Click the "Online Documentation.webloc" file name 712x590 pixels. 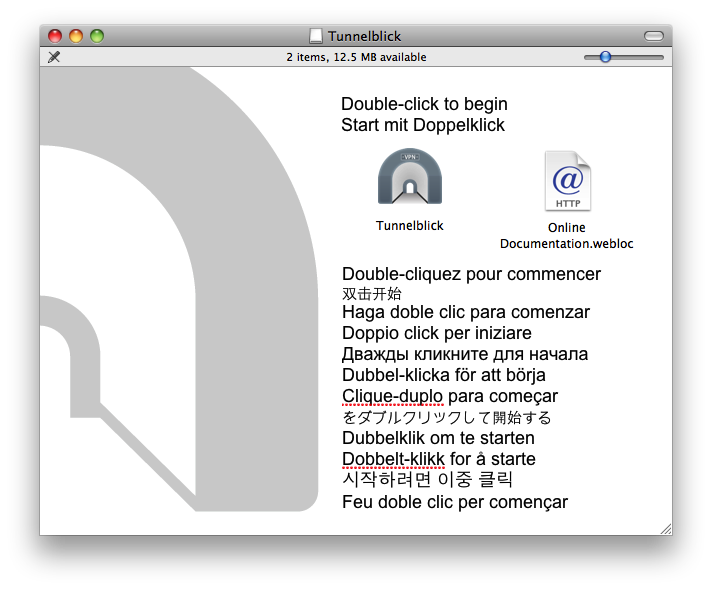click(x=567, y=236)
